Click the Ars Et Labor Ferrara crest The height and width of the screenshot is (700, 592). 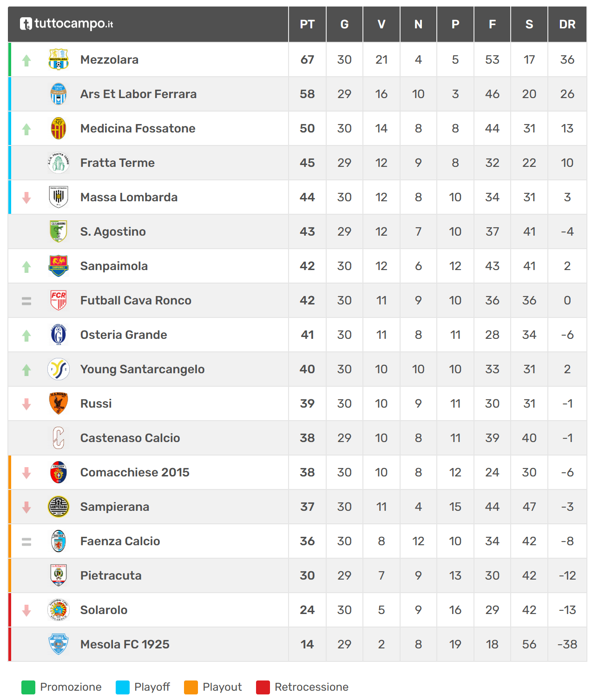(x=59, y=94)
